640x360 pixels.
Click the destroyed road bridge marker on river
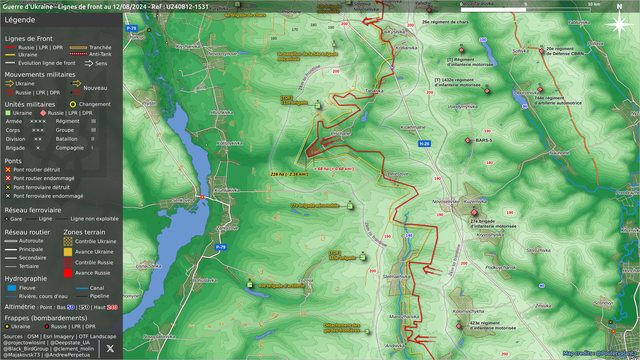coord(202,197)
